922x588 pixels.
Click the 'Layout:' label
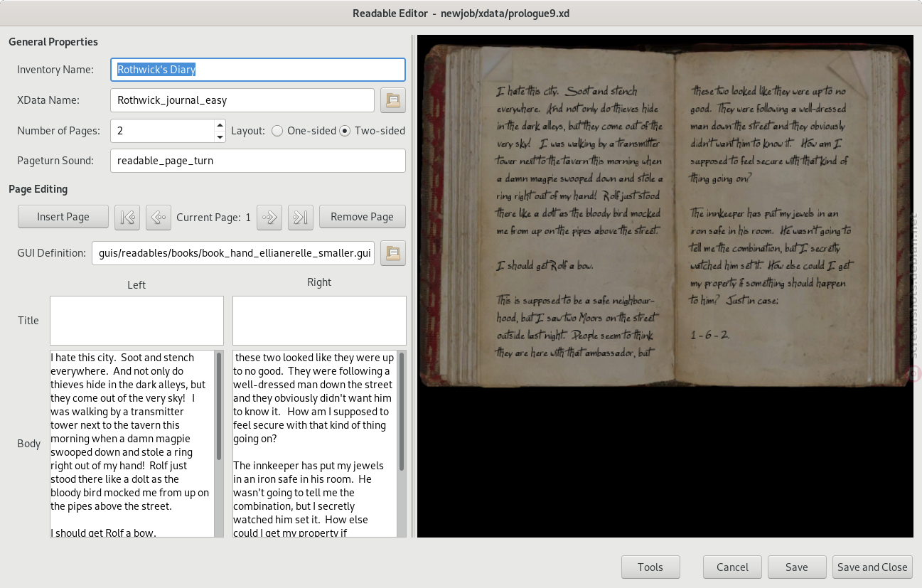248,131
